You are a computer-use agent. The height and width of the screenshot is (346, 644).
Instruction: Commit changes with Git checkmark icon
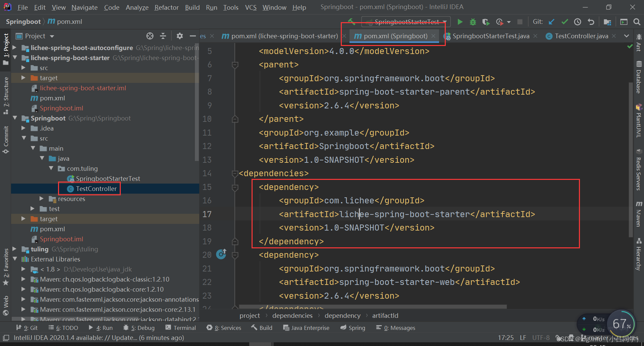(565, 22)
